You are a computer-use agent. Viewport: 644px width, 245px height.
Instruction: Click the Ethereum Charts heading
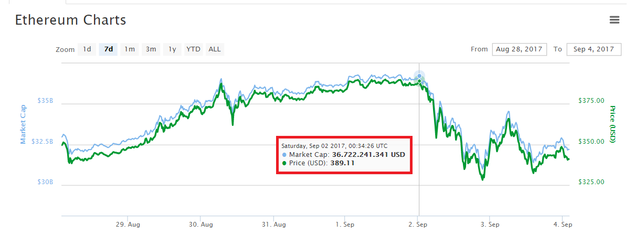click(70, 20)
